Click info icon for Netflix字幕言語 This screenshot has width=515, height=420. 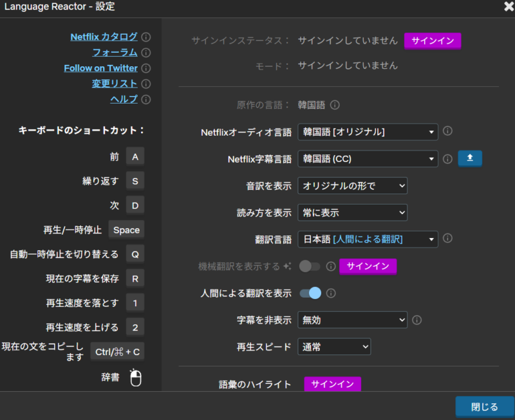click(x=447, y=159)
